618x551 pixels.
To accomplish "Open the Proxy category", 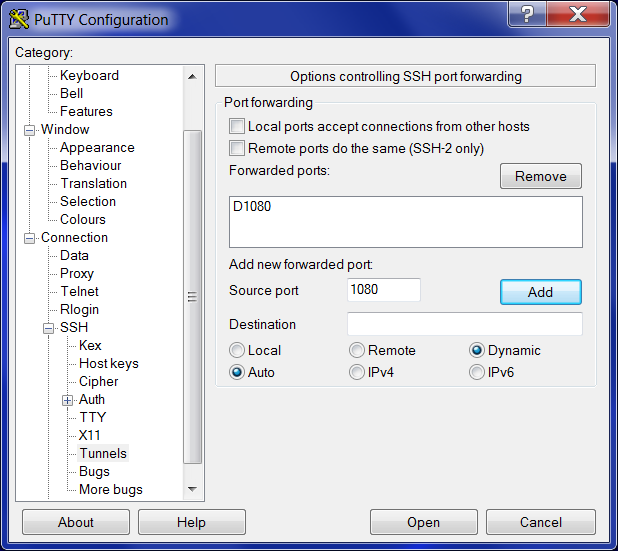I will pos(77,273).
